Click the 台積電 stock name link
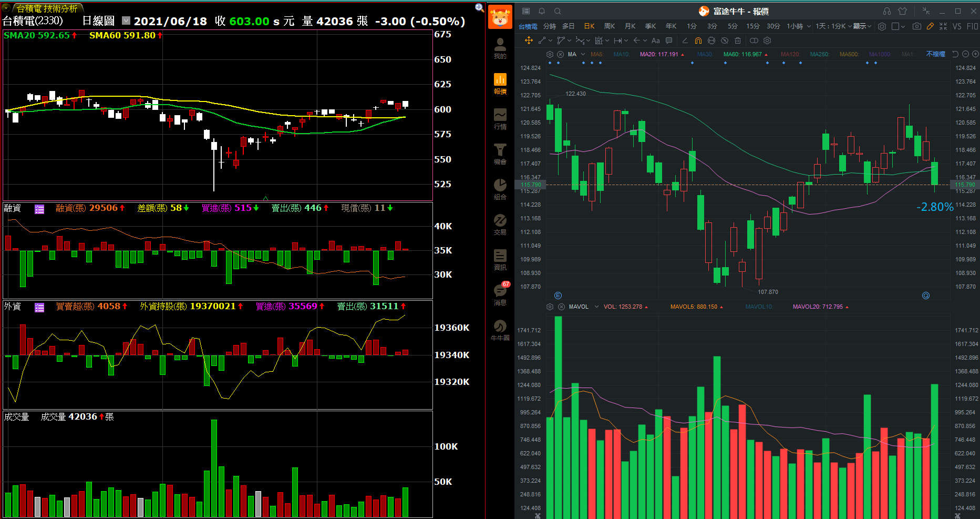Viewport: 980px width, 519px height. (x=528, y=26)
